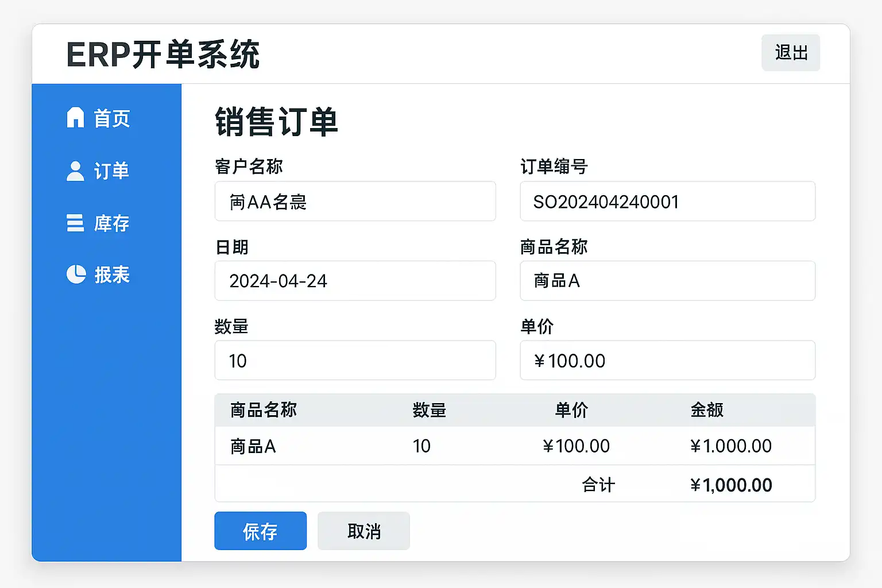The image size is (882, 588).
Task: Select the 商品A row in table
Action: click(514, 446)
